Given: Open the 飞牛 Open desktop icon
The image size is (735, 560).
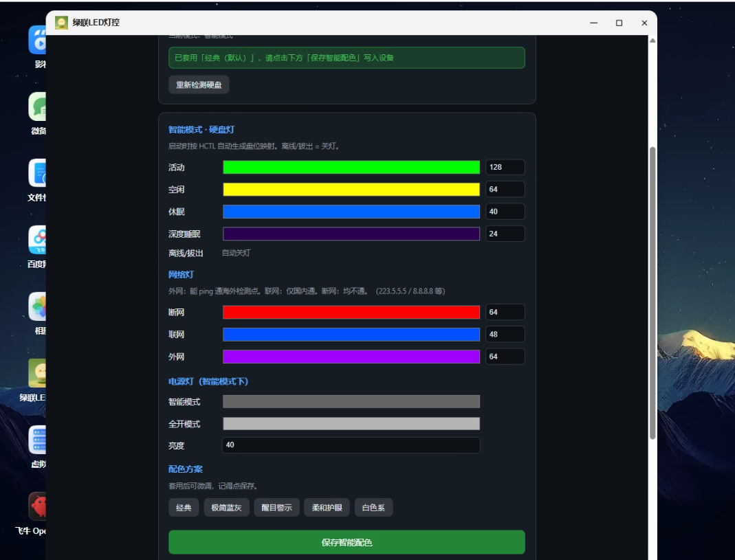Looking at the screenshot, I should (38, 506).
